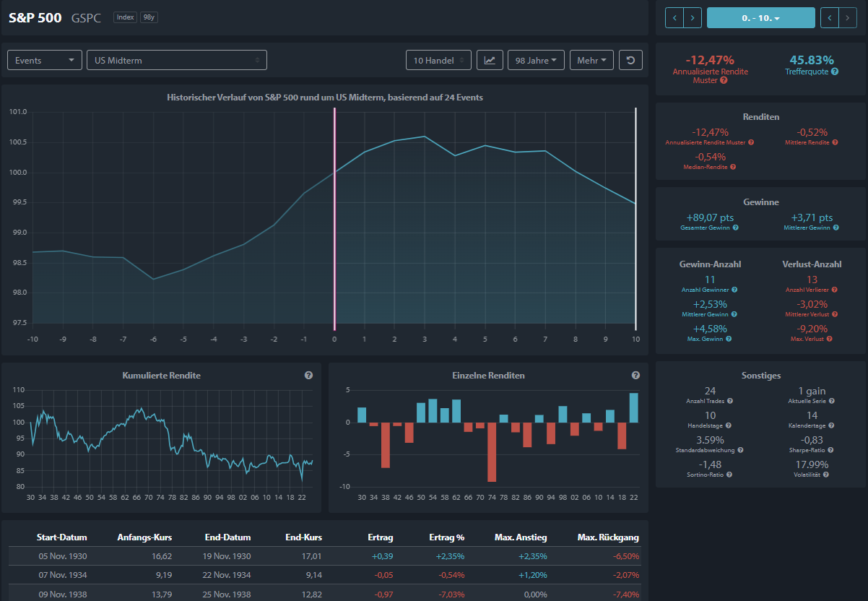Open help icon for Standardabweichung
The height and width of the screenshot is (601, 868).
coord(740,450)
